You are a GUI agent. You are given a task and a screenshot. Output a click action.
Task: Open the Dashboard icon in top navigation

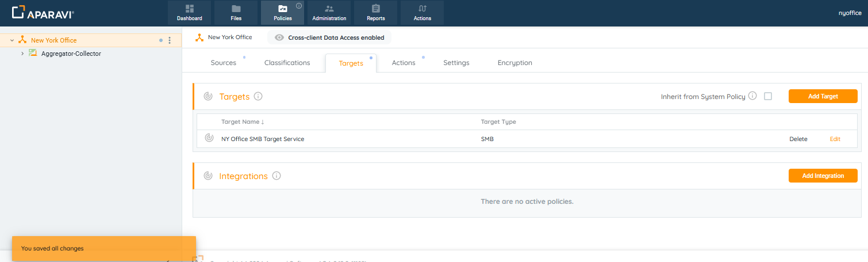click(x=190, y=9)
